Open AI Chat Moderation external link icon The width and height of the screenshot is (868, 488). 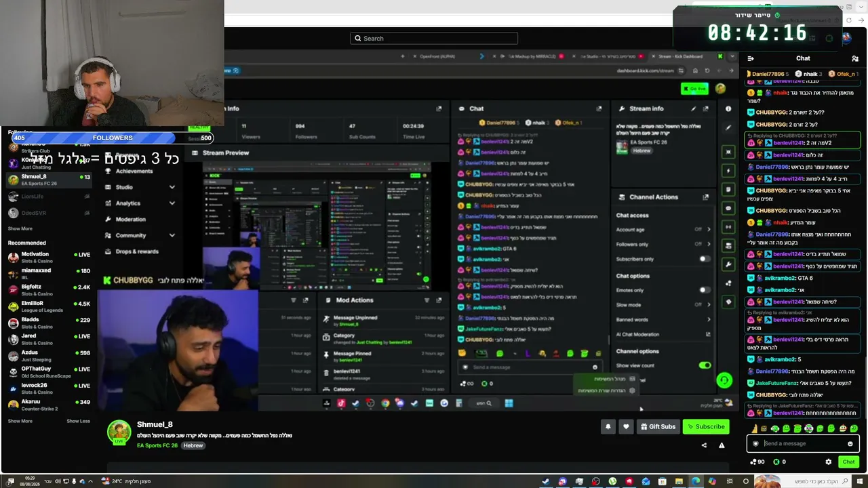pyautogui.click(x=708, y=334)
